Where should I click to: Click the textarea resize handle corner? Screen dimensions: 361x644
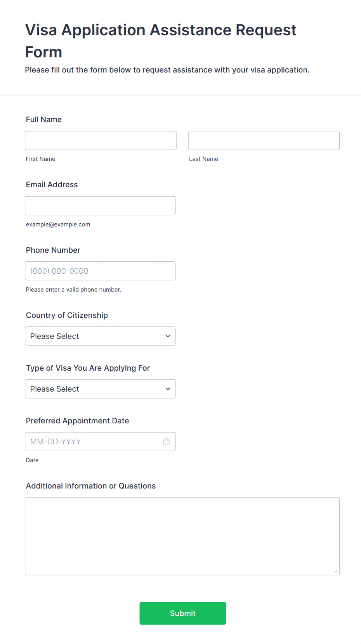tap(336, 571)
